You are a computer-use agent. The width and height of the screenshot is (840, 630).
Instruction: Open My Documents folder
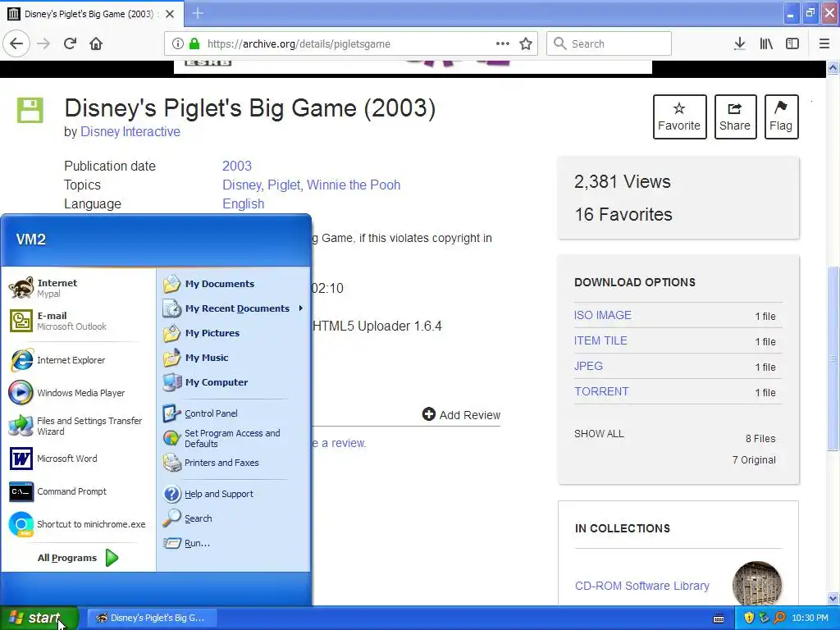click(x=234, y=283)
